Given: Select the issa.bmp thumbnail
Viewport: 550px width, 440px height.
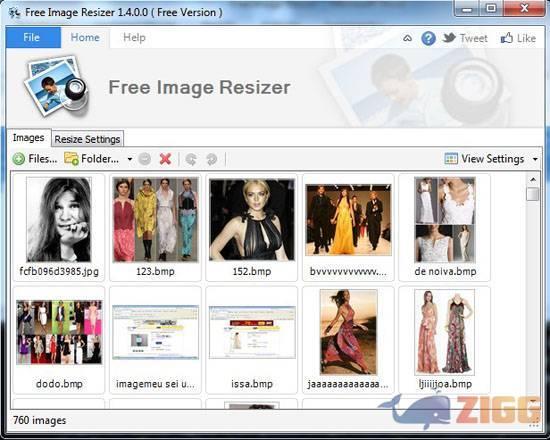Looking at the screenshot, I should tap(252, 332).
